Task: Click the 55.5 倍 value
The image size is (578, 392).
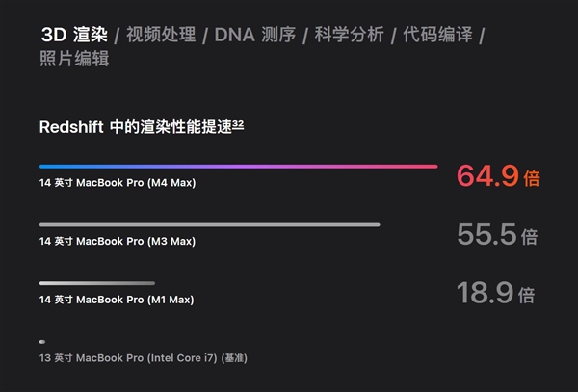Action: (497, 235)
